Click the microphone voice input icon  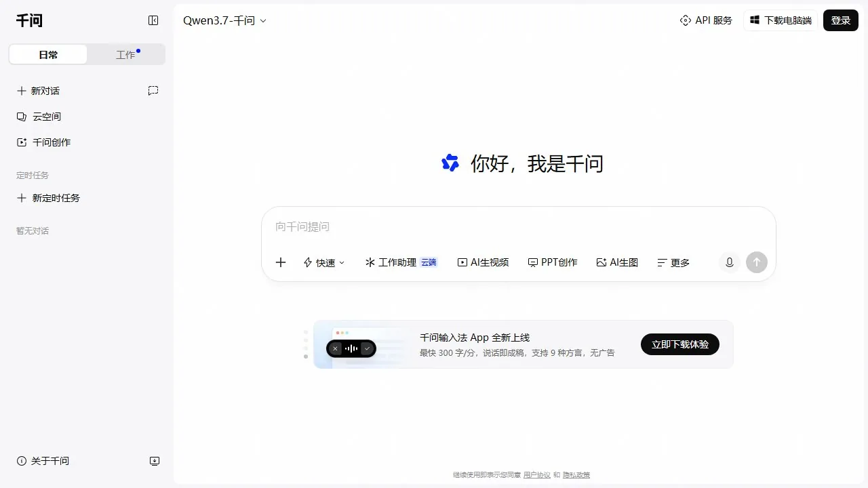(730, 262)
